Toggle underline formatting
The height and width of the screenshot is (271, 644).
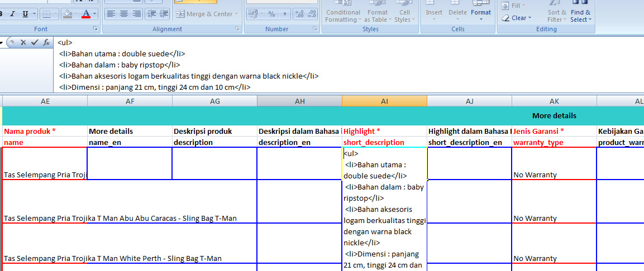[x=25, y=14]
